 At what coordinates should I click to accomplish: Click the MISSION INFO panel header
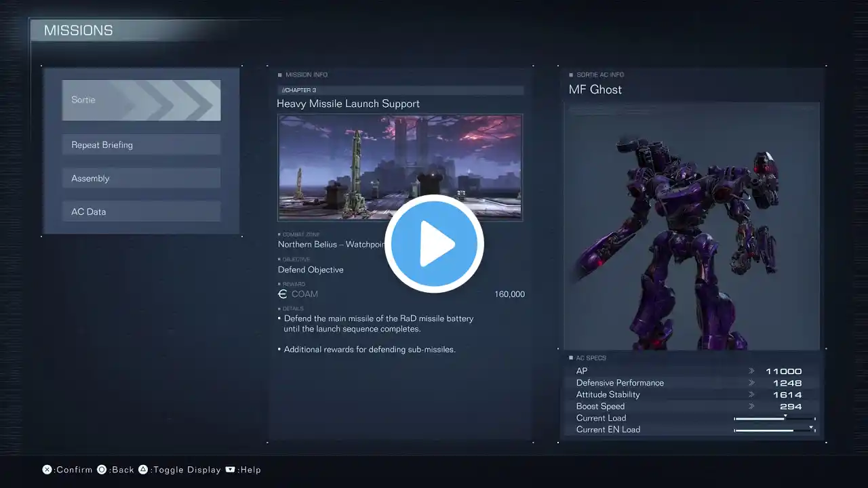pyautogui.click(x=307, y=75)
